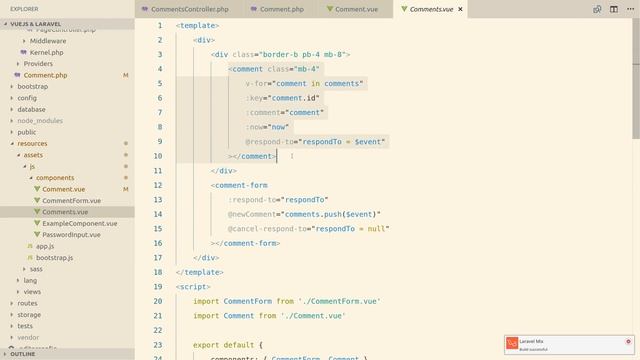Expand the Providers folder
Viewport: 640px width, 360px height.
click(x=38, y=64)
